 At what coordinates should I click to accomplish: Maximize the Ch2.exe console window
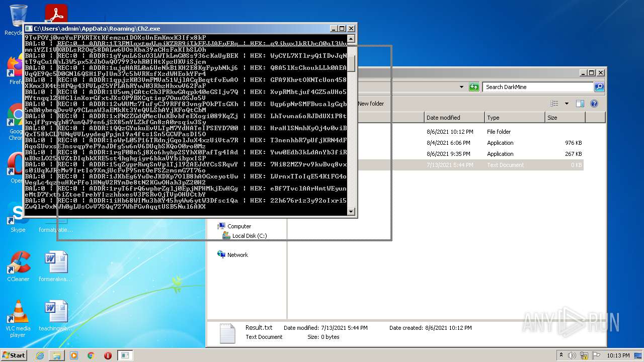coord(342,29)
